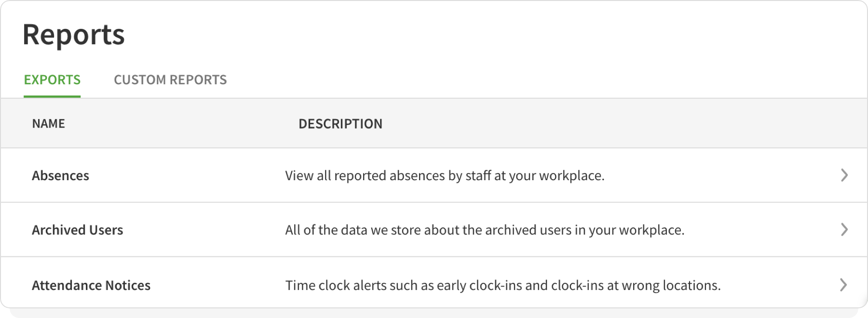868x318 pixels.
Task: Open the Archived Users report
Action: pos(77,230)
